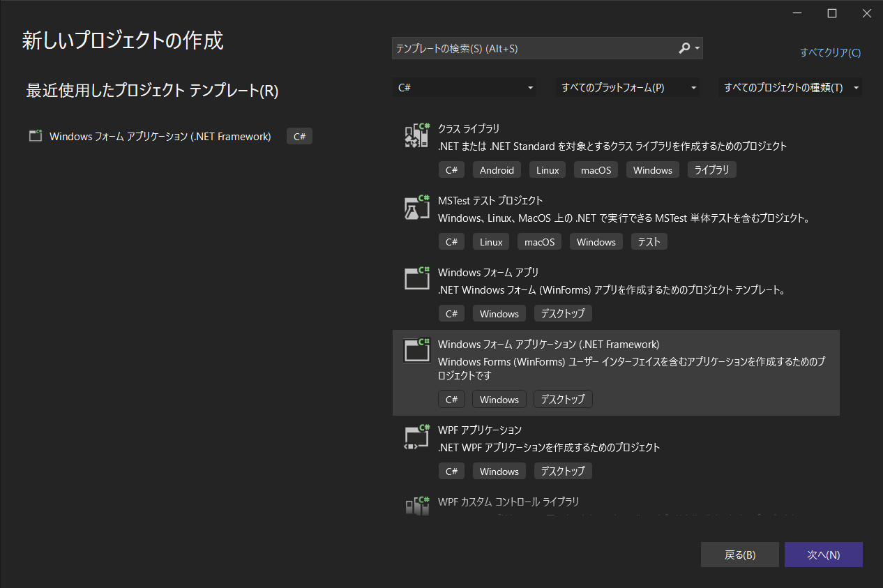Close the new project dialog
This screenshot has height=588, width=883.
866,13
